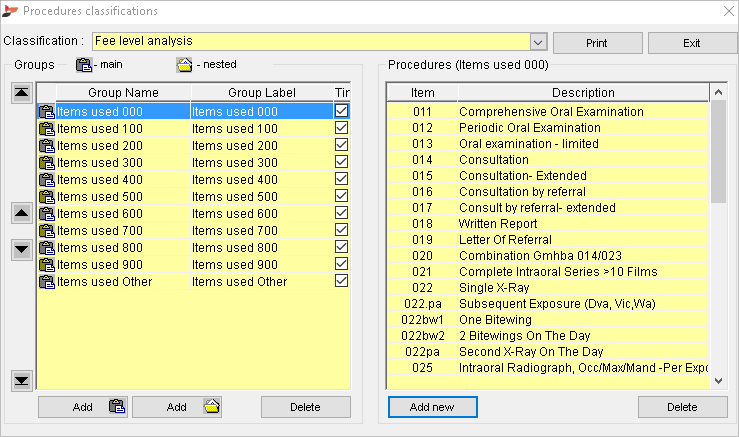Add a new main group
Screen dimensions: 739x437
click(83, 407)
